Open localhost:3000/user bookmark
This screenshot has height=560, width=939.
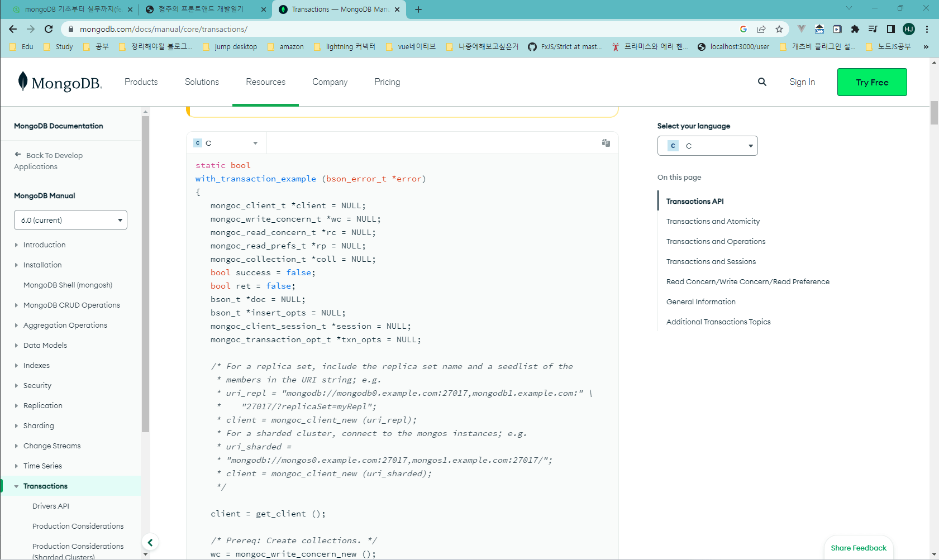point(733,47)
